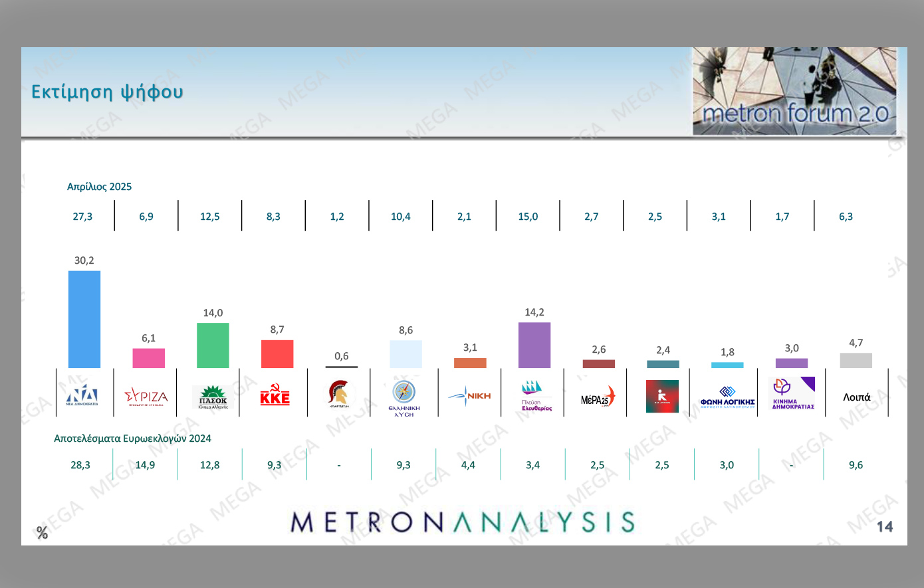Open the metron forum 2.0 image
Viewport: 924px width, 588px height.
(x=794, y=91)
